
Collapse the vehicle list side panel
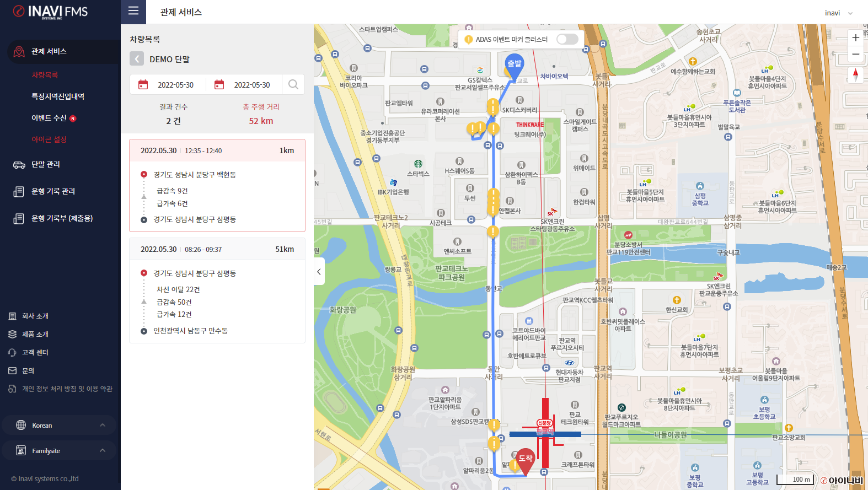click(x=319, y=271)
